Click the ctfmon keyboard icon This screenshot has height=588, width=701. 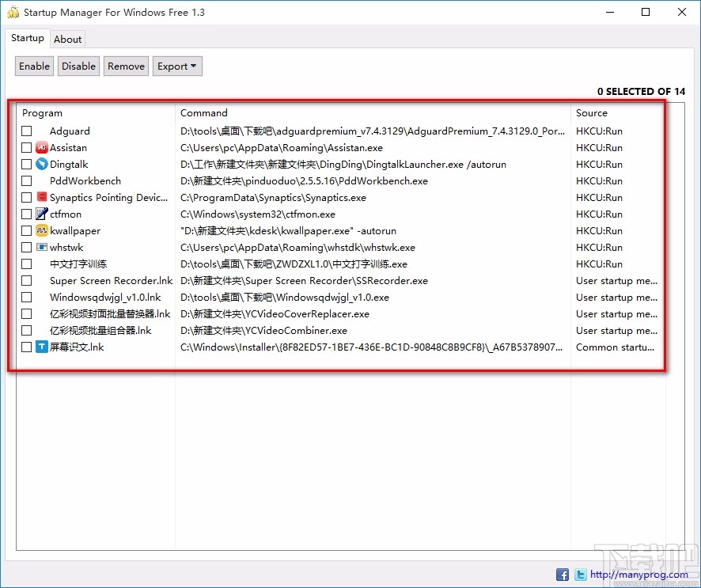click(x=41, y=214)
